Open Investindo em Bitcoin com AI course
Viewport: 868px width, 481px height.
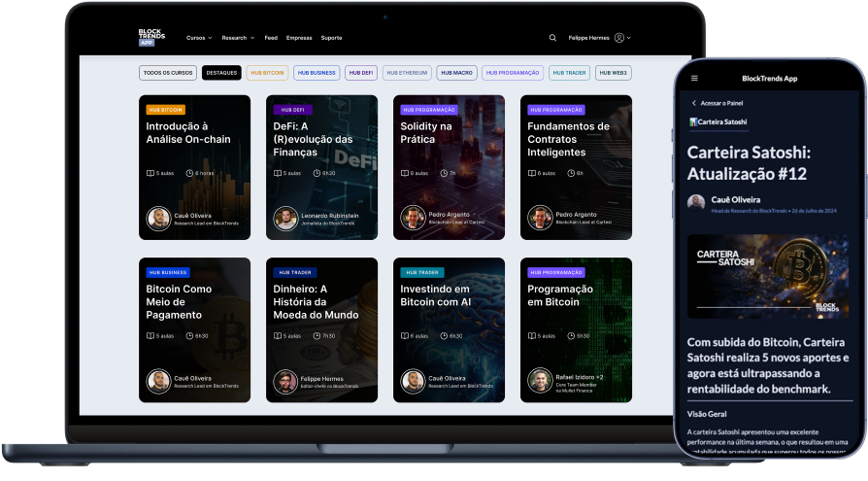(449, 329)
